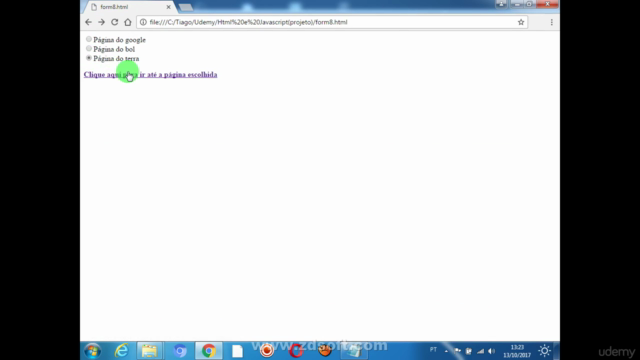Screen dimensions: 640x360
Task: Click the brightness sun icon
Action: (544, 351)
